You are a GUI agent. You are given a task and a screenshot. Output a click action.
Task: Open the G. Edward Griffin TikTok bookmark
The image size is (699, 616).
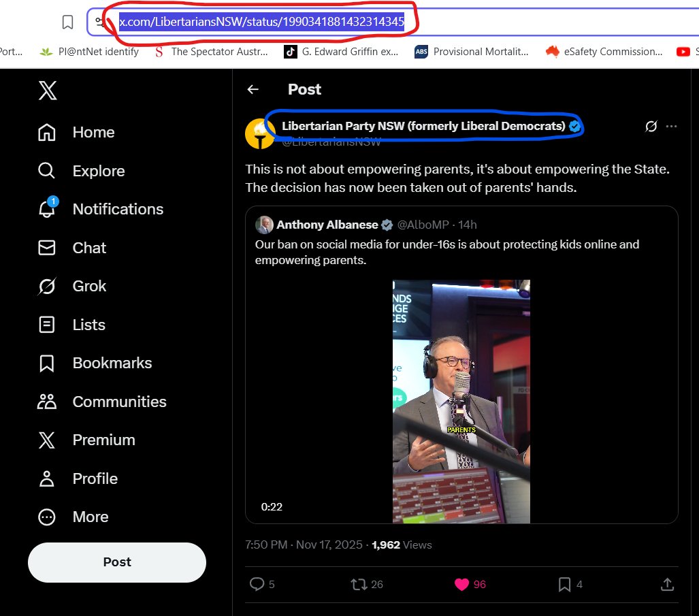341,52
